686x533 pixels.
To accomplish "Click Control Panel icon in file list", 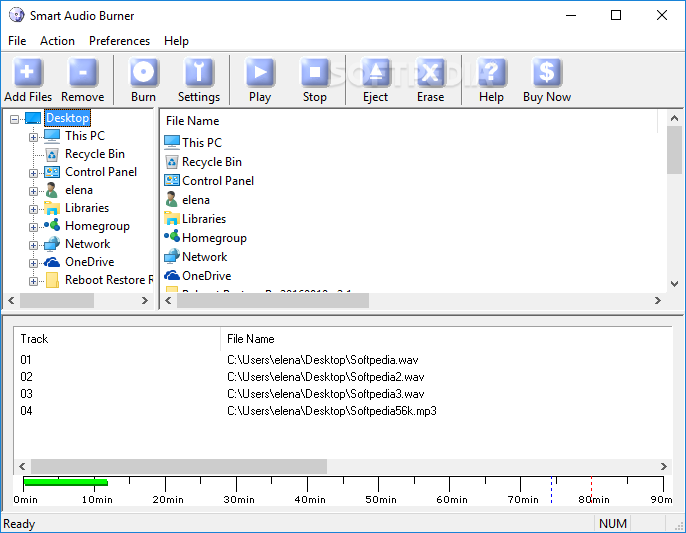I will (x=172, y=181).
